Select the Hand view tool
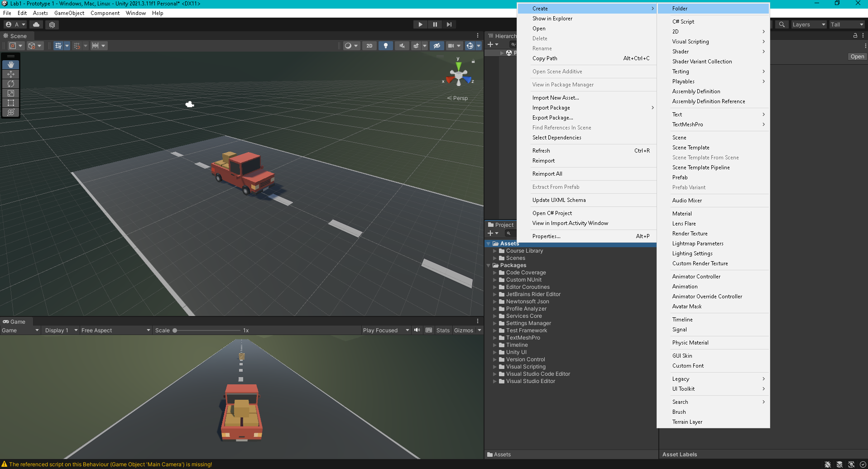The width and height of the screenshot is (868, 469). point(11,65)
